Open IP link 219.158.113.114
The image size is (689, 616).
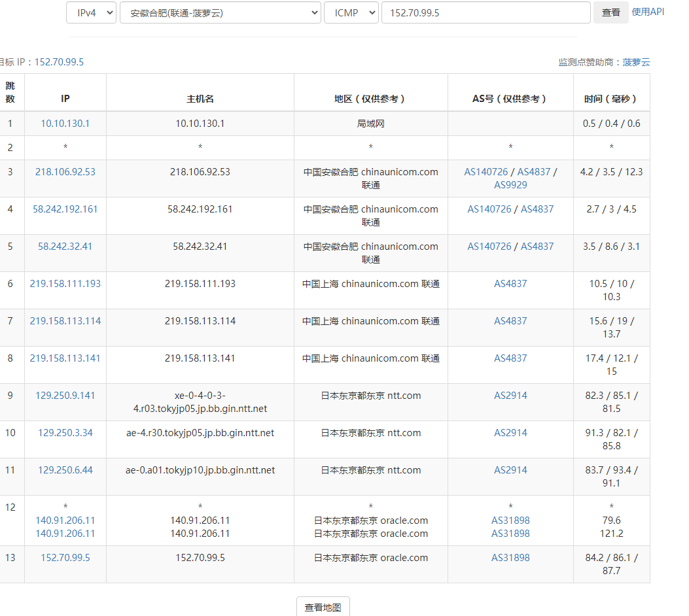65,321
